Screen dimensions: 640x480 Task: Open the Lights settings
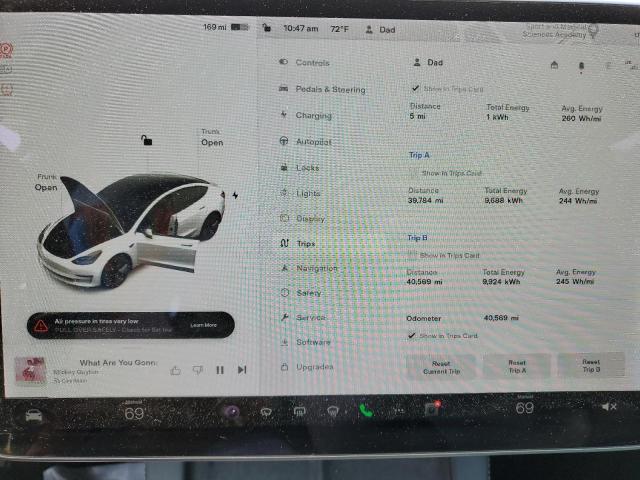click(300, 193)
